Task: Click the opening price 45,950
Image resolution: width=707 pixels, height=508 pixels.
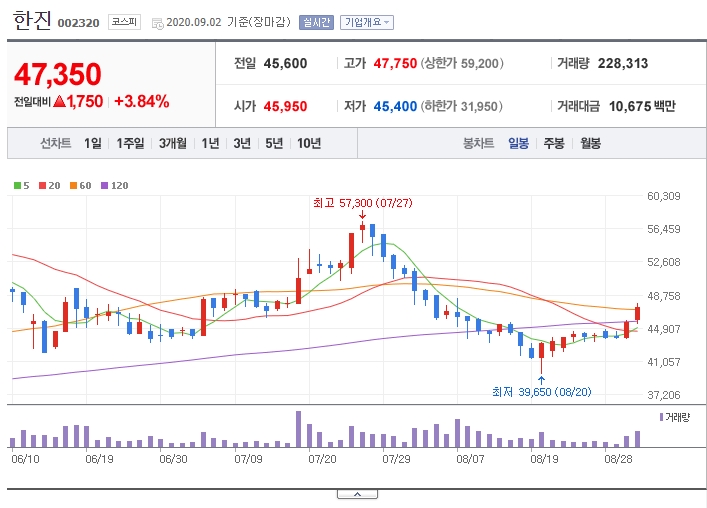Action: coord(285,106)
